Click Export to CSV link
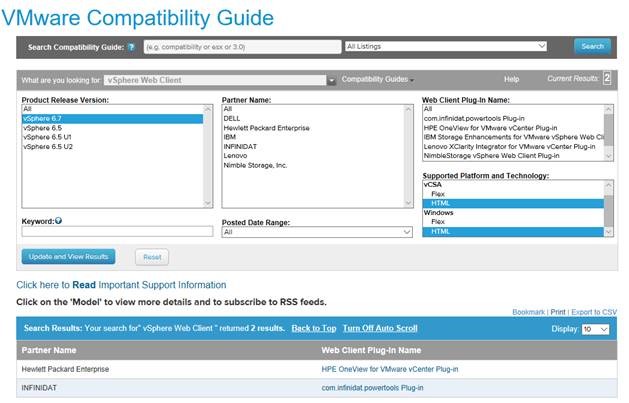Image resolution: width=629 pixels, height=403 pixels. 594,312
